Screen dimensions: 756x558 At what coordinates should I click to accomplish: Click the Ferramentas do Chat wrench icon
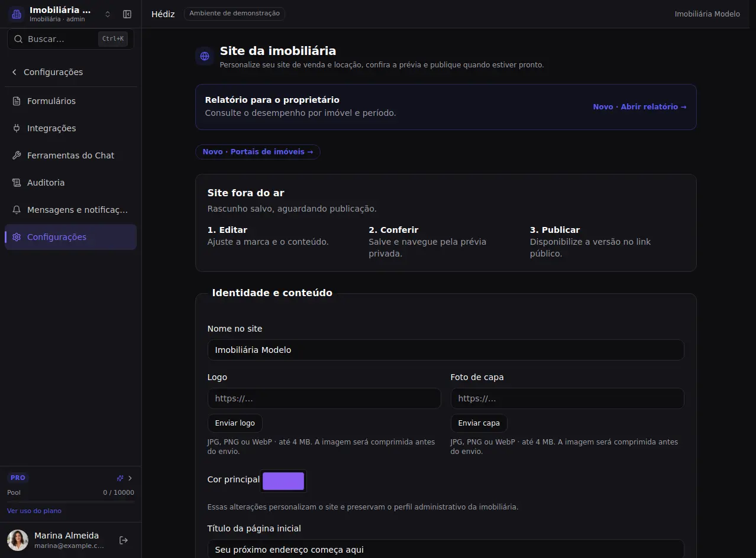coord(17,155)
